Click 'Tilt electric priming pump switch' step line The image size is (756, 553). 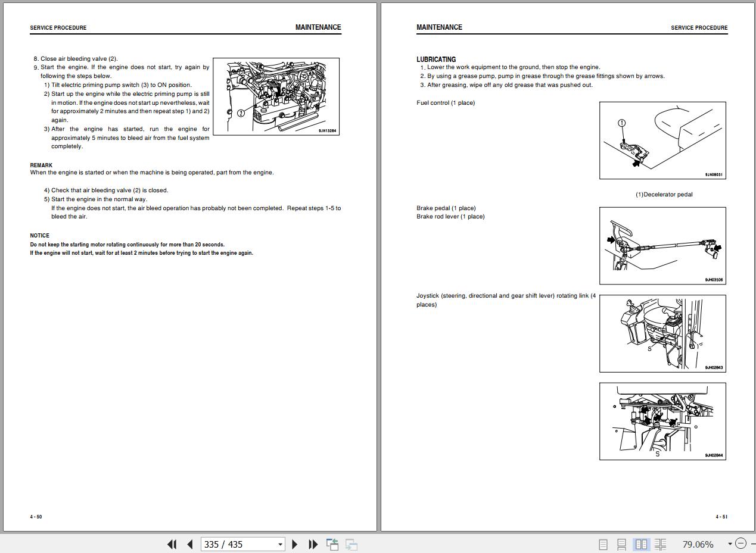[x=117, y=85]
